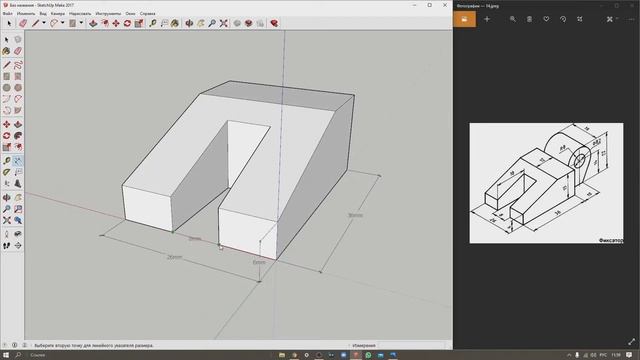
Task: Open the Инструменты menu
Action: pos(108,13)
